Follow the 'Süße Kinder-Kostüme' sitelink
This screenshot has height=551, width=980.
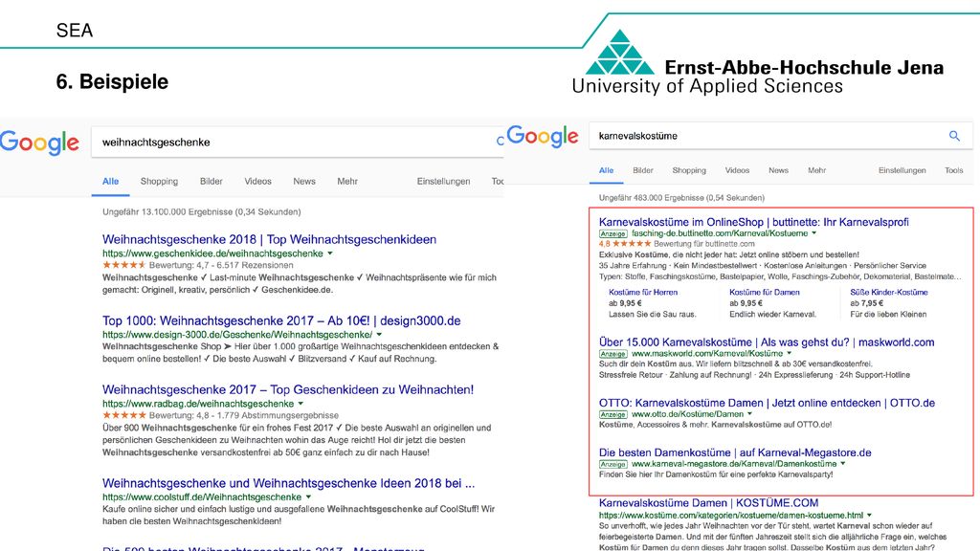pyautogui.click(x=889, y=292)
